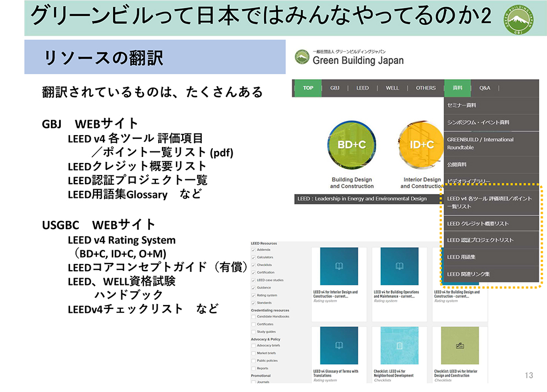Open LEED 用語集 menu entry
This screenshot has width=547, height=392.
(491, 258)
